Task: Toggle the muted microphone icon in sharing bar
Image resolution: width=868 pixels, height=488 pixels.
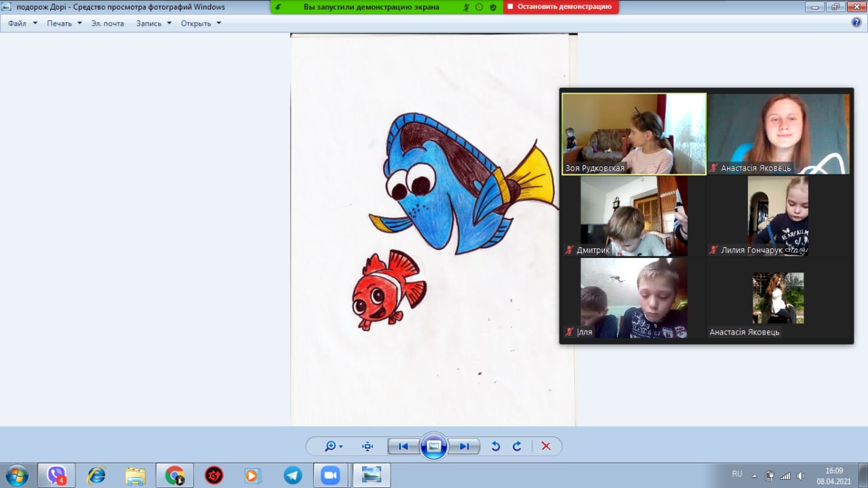Action: tap(467, 7)
